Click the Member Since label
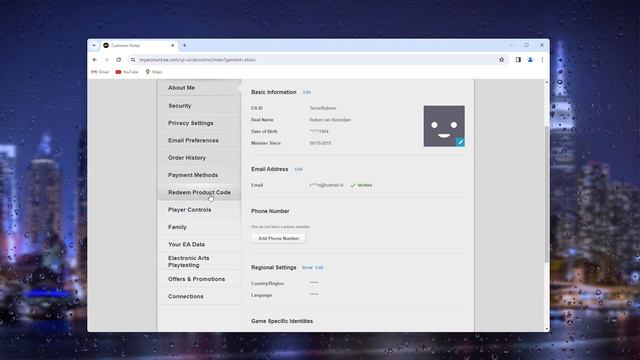The width and height of the screenshot is (640, 360). (266, 143)
